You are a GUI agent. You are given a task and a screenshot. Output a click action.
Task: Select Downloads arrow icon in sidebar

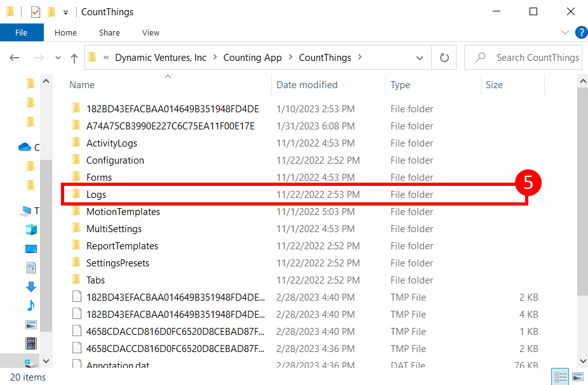point(30,287)
